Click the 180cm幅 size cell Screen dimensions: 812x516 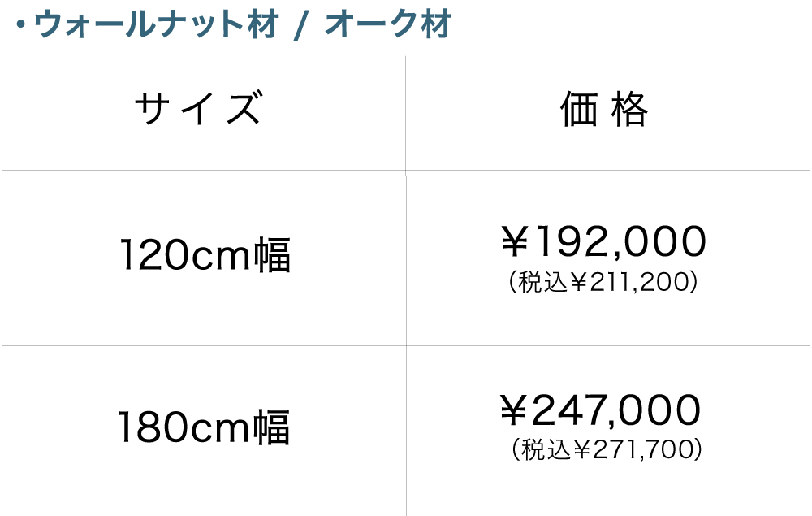click(205, 427)
